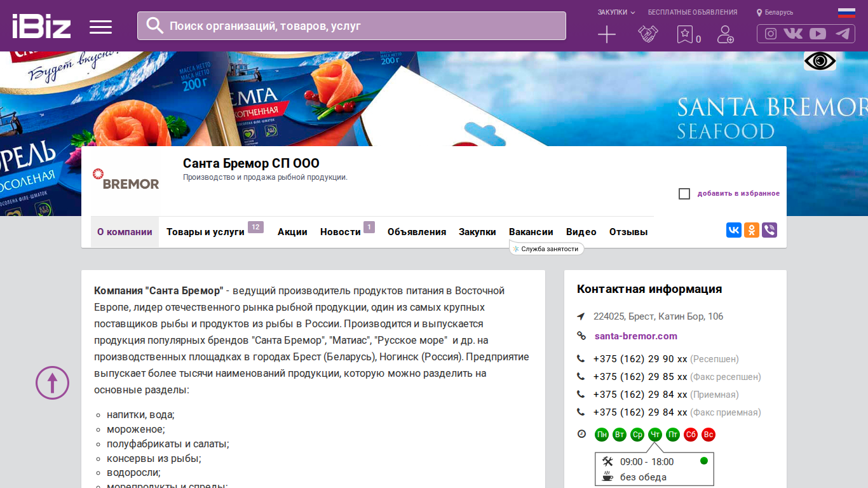This screenshot has width=868, height=488.
Task: Select the Ср day badge
Action: click(637, 435)
